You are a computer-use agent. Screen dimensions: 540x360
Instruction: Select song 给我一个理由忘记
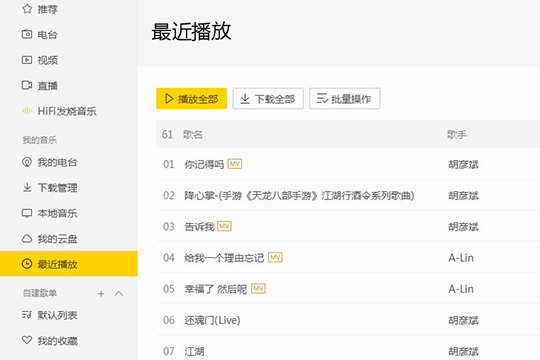pos(224,258)
